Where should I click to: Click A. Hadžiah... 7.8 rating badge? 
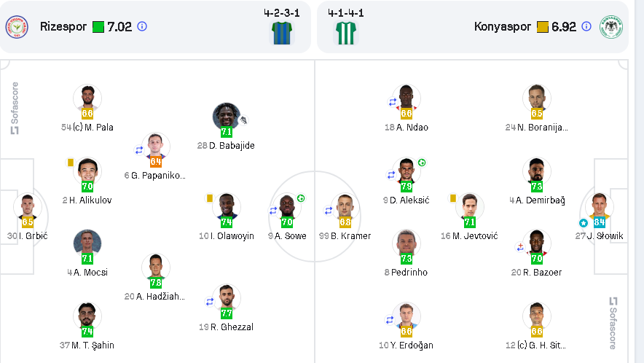click(x=156, y=283)
